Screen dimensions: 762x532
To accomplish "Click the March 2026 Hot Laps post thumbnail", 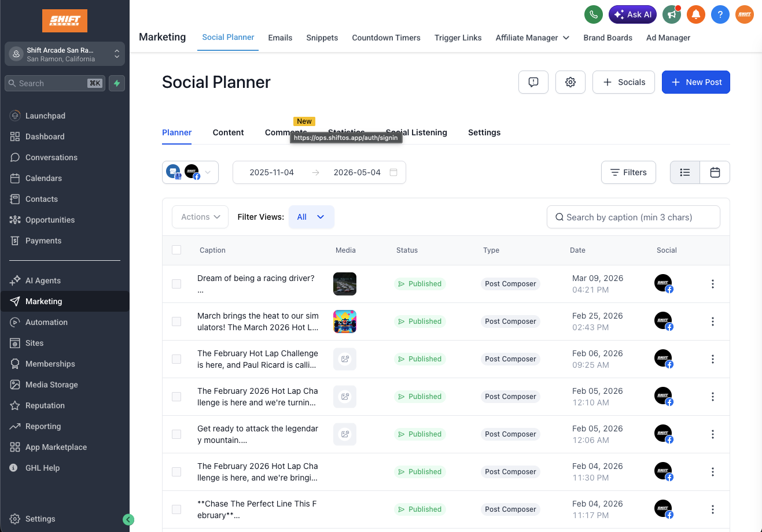I will click(x=344, y=322).
